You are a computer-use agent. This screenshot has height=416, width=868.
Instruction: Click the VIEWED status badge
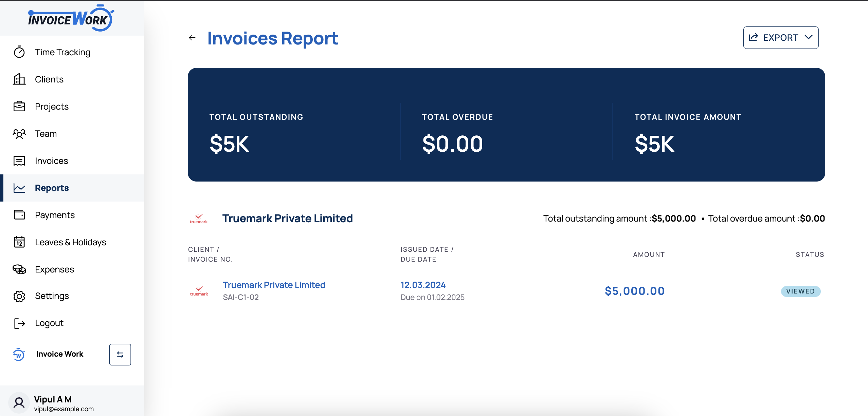(x=800, y=291)
